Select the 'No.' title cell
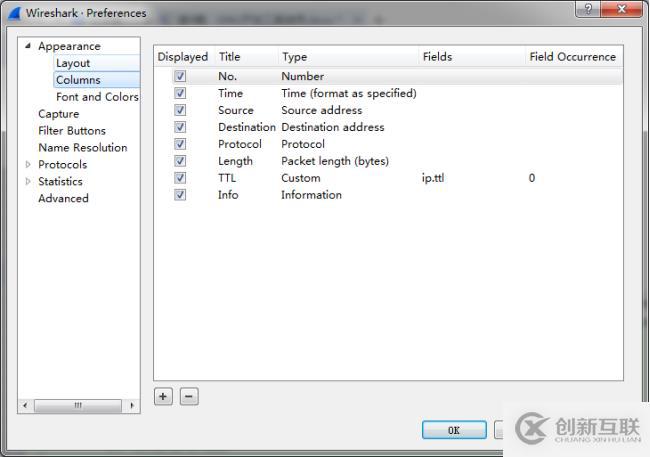Viewport: 650px width, 457px height. pyautogui.click(x=227, y=76)
